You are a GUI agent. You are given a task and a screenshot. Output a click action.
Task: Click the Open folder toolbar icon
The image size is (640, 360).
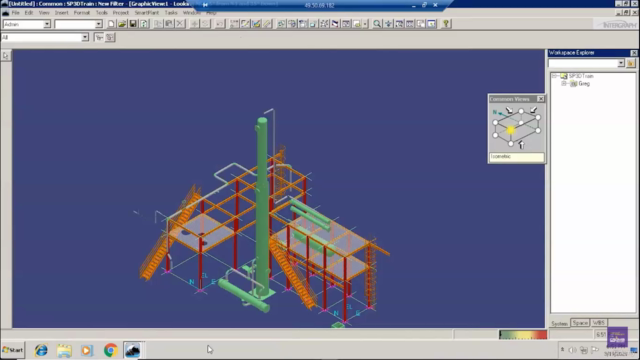tap(122, 24)
